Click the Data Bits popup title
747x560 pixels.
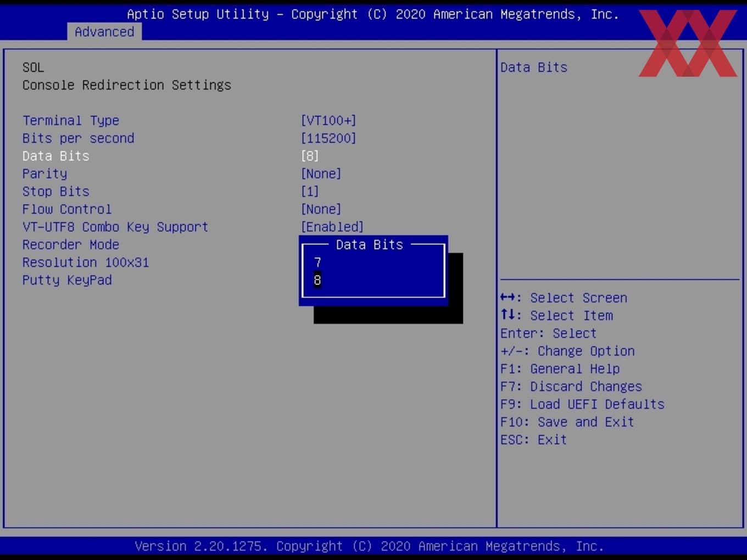click(370, 245)
